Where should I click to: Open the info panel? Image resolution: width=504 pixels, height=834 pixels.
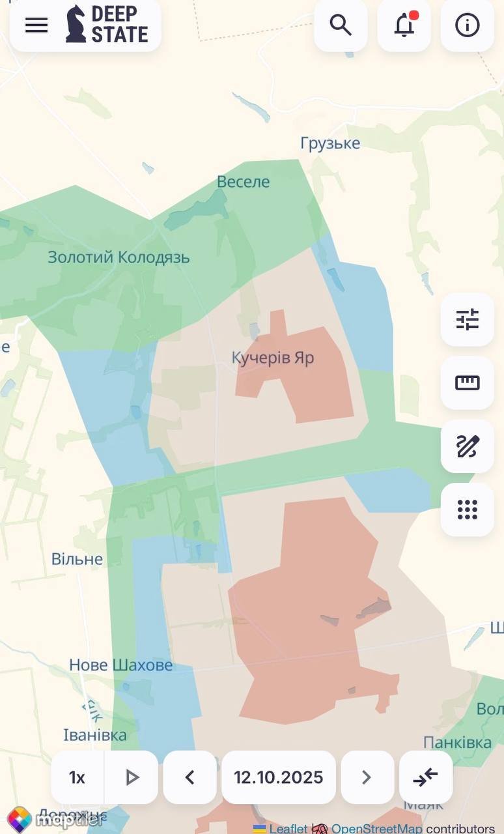pos(468,25)
